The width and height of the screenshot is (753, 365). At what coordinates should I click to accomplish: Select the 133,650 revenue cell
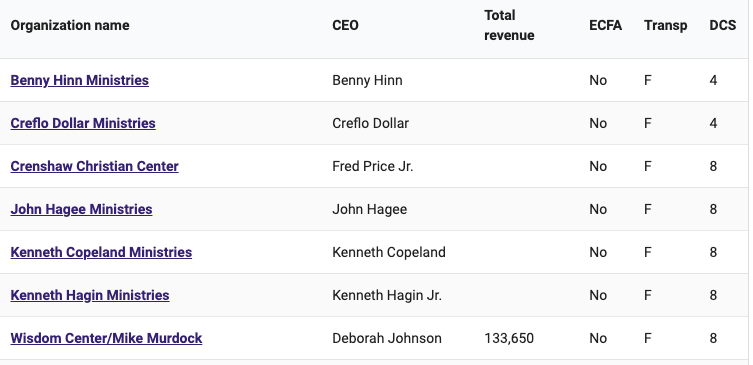point(509,339)
